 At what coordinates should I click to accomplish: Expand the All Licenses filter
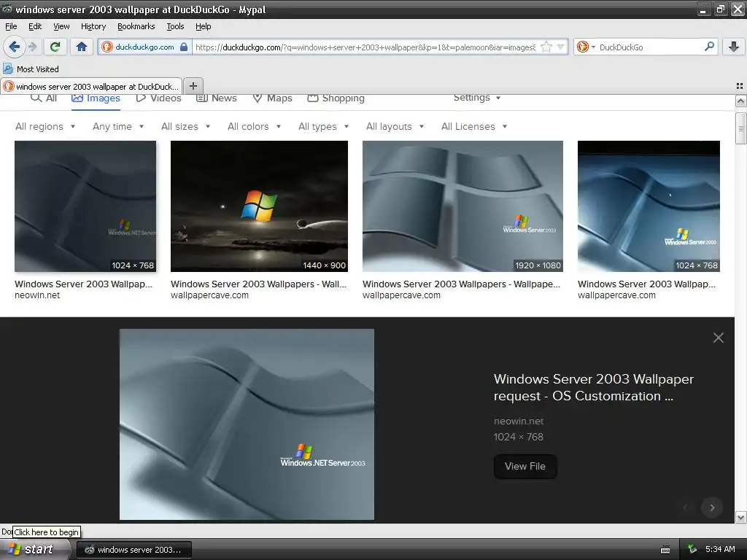coord(474,126)
